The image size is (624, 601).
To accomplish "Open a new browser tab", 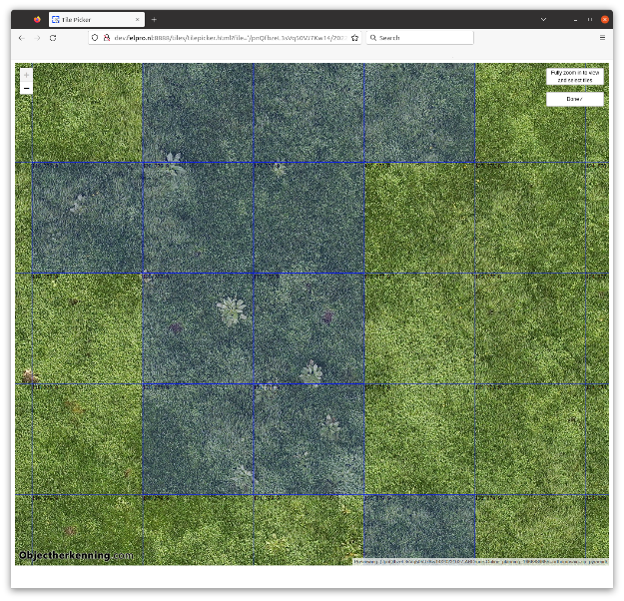I will coord(154,19).
